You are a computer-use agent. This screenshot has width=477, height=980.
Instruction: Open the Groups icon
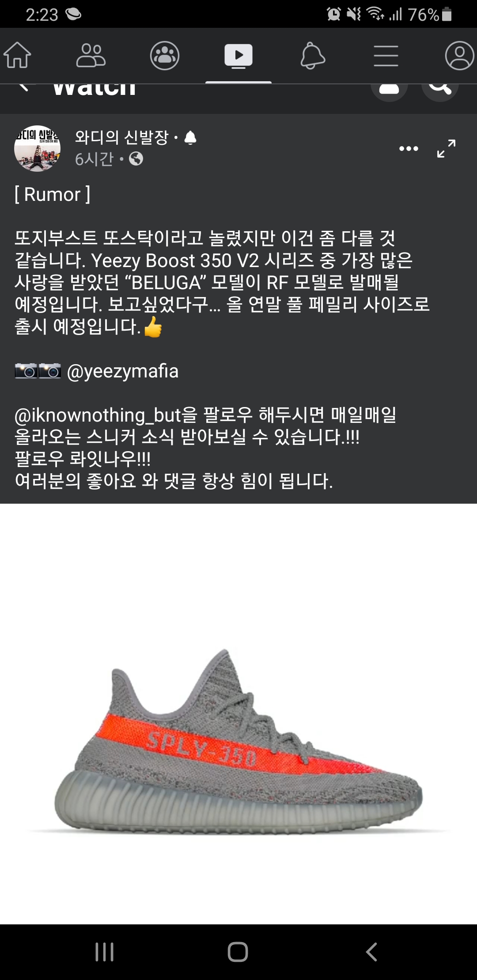pyautogui.click(x=165, y=56)
